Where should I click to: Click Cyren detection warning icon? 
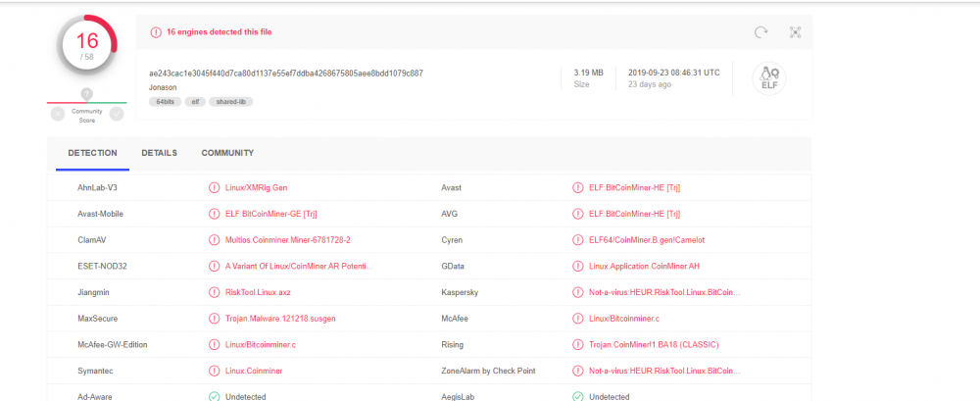(x=577, y=240)
